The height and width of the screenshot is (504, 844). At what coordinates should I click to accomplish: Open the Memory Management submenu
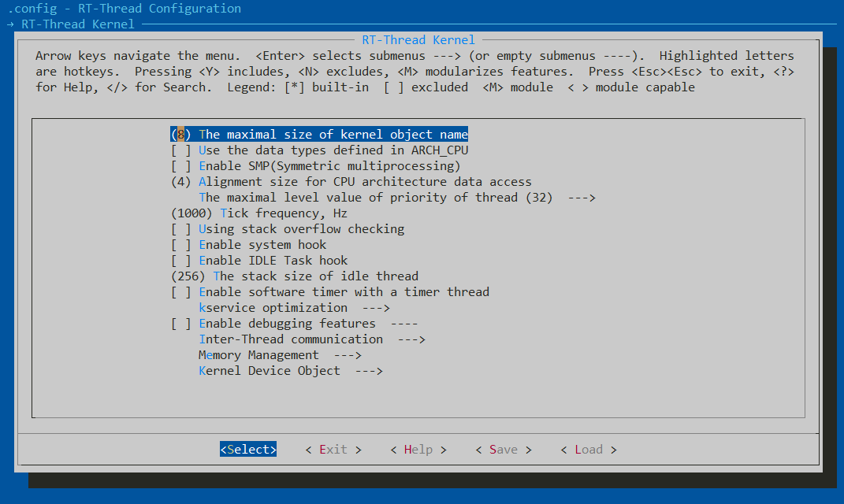pyautogui.click(x=280, y=355)
